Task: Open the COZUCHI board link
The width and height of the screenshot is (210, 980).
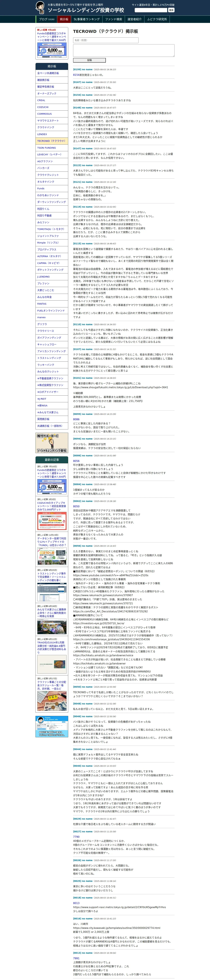Action: (52, 107)
